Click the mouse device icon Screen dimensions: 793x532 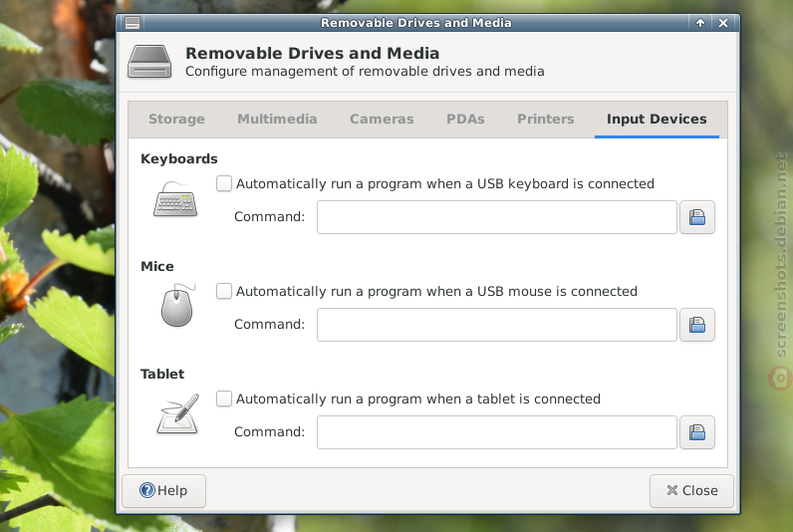[x=177, y=305]
